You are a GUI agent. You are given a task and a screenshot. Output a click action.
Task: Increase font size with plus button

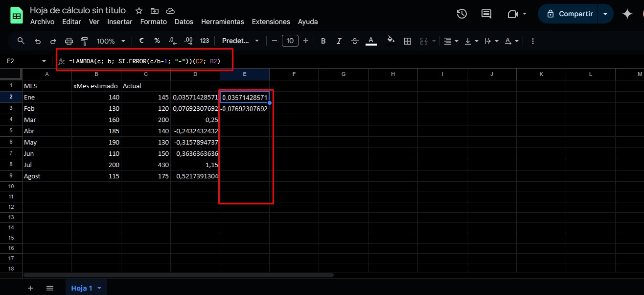point(306,41)
